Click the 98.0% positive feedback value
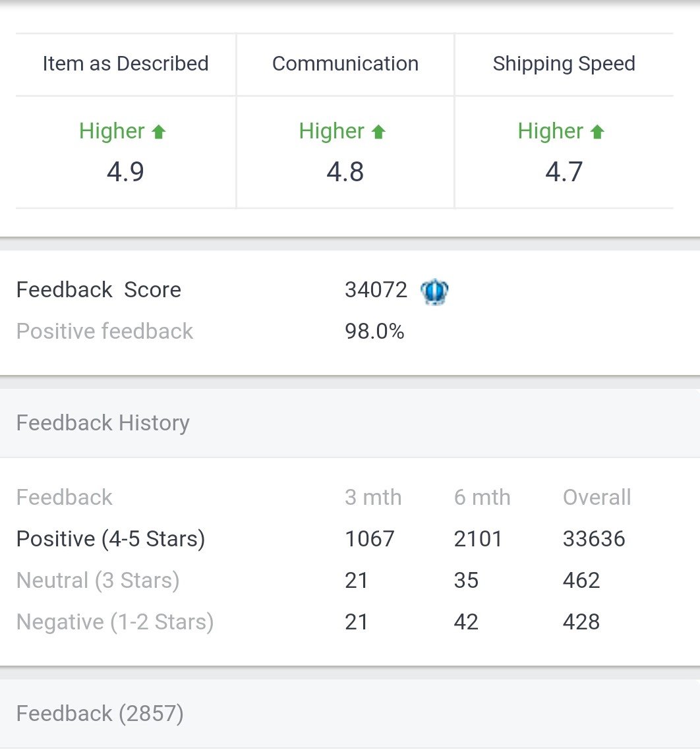 [x=374, y=332]
